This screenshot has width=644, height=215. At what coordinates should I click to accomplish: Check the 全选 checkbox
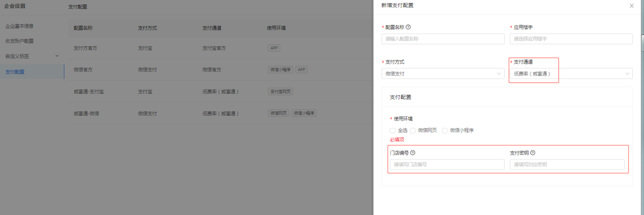[x=392, y=130]
